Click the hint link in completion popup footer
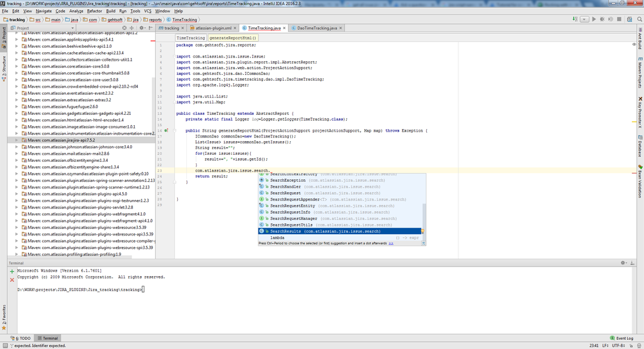 tap(391, 243)
